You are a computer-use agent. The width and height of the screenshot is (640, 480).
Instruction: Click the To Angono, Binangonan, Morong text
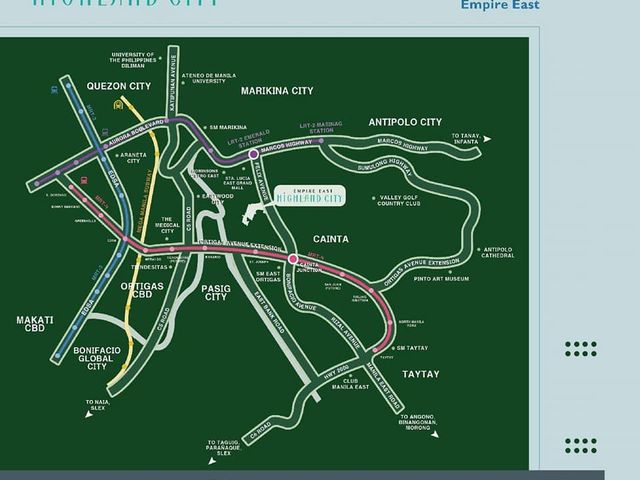point(418,422)
